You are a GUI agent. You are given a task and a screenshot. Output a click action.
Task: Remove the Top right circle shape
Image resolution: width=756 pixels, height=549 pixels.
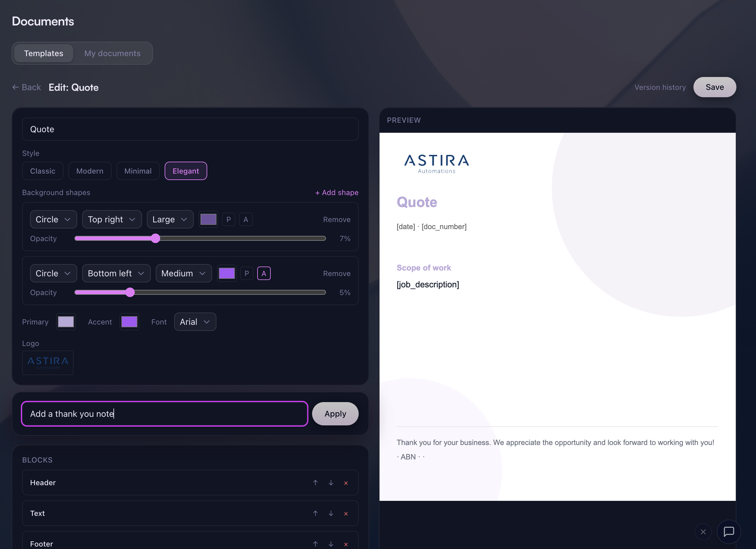click(x=337, y=220)
